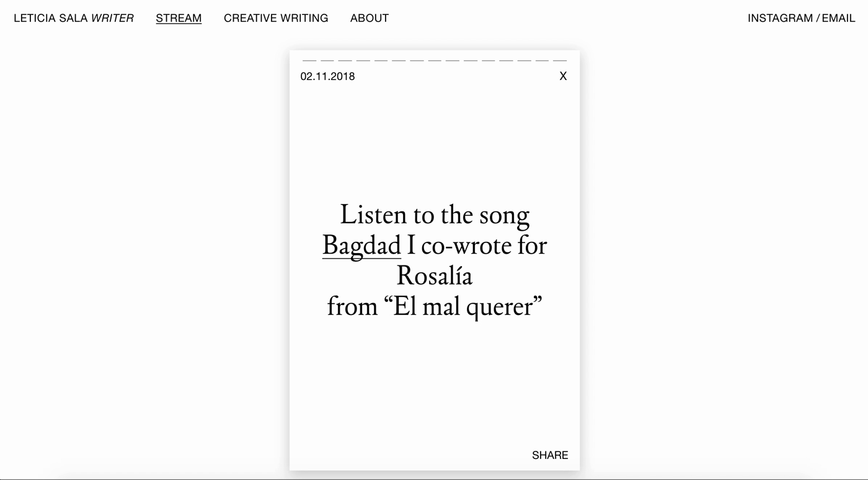Click the text "from “El mal querer”"
The width and height of the screenshot is (868, 480).
(x=435, y=306)
